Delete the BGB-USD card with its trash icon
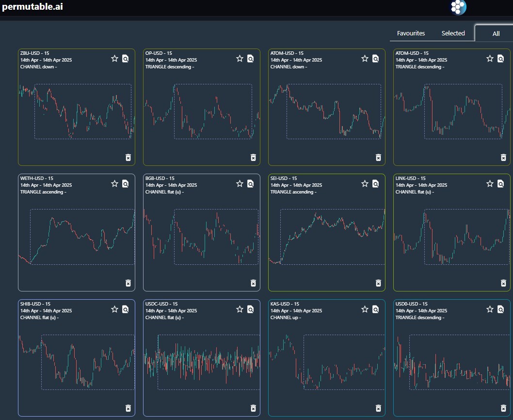The image size is (513, 420). point(253,283)
